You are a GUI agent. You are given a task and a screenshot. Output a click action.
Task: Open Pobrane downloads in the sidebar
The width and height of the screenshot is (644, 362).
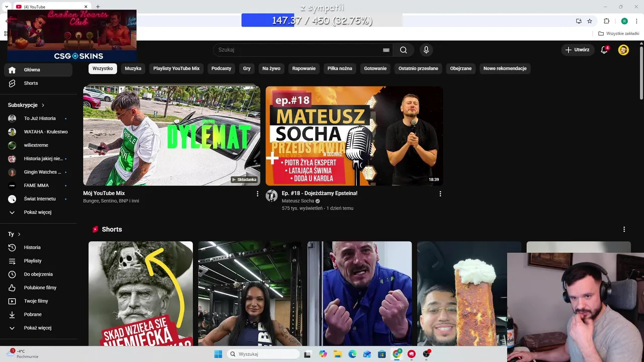tap(38, 315)
